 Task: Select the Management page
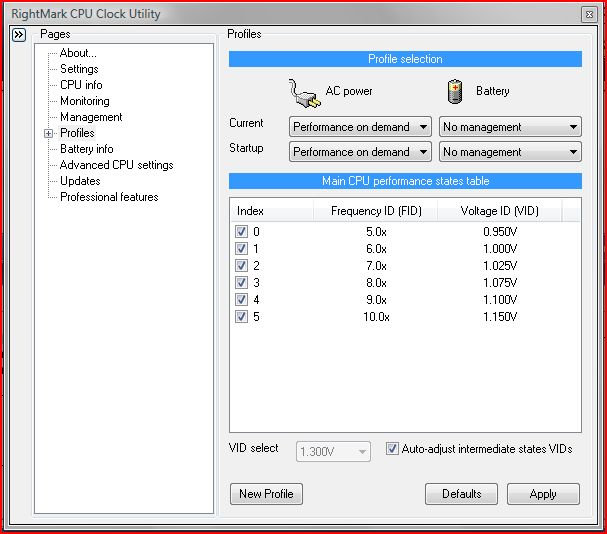tap(91, 117)
